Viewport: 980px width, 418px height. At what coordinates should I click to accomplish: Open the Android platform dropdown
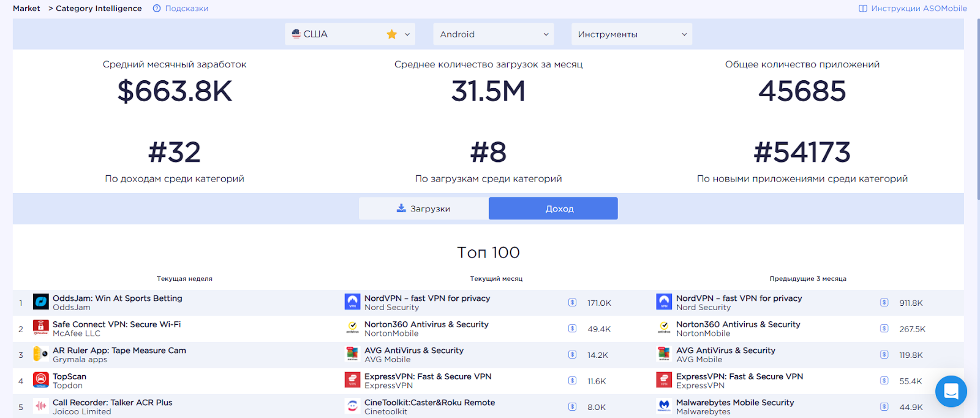tap(494, 34)
